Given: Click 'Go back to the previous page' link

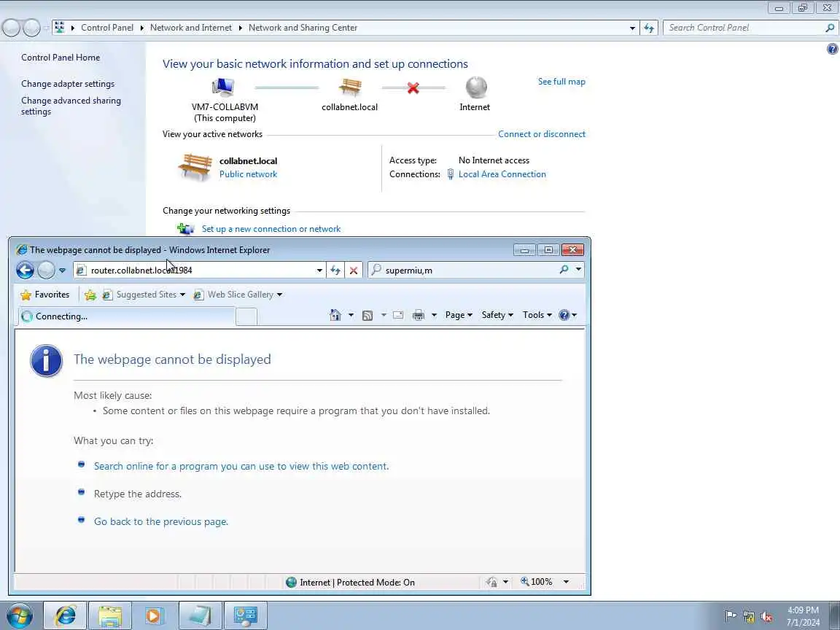Looking at the screenshot, I should tap(160, 521).
